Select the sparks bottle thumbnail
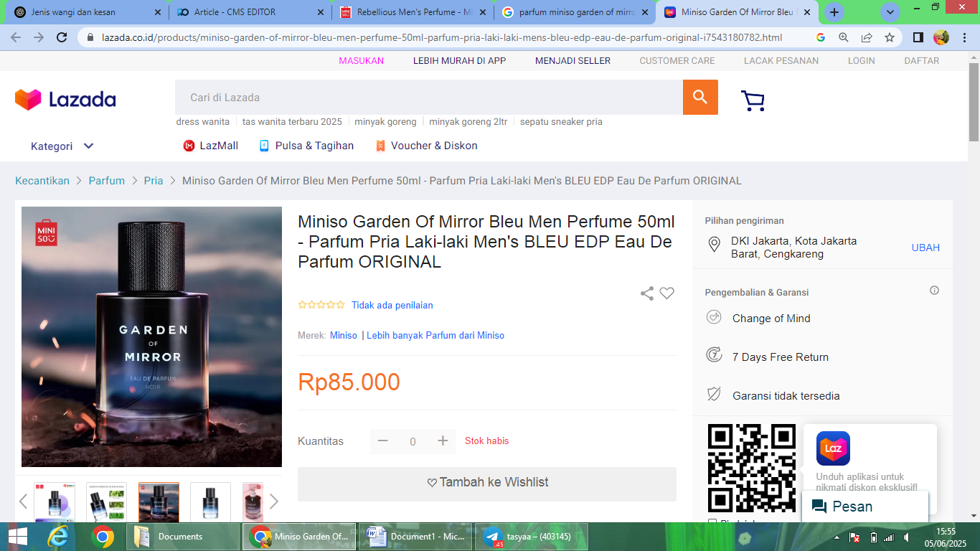Image resolution: width=980 pixels, height=551 pixels. coord(159,502)
